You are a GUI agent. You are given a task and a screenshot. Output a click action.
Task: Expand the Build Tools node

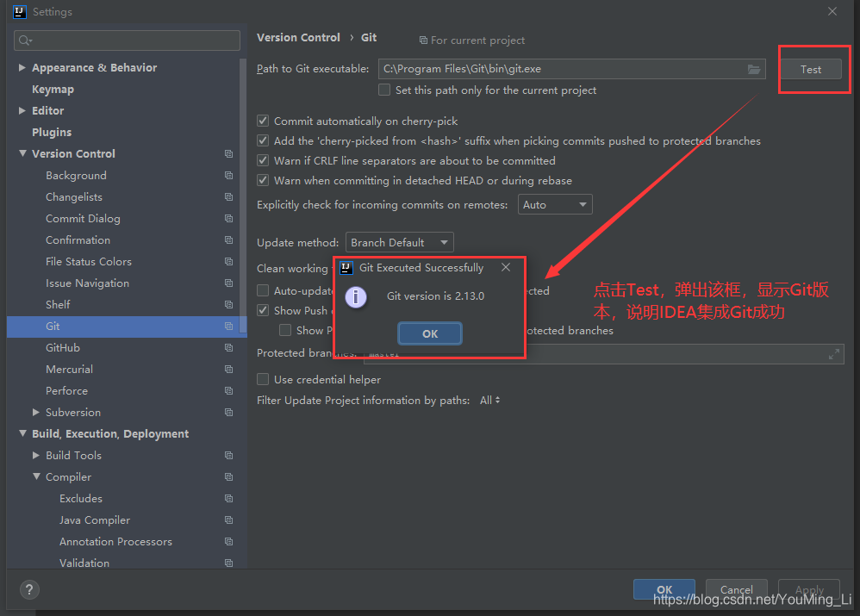(x=35, y=455)
